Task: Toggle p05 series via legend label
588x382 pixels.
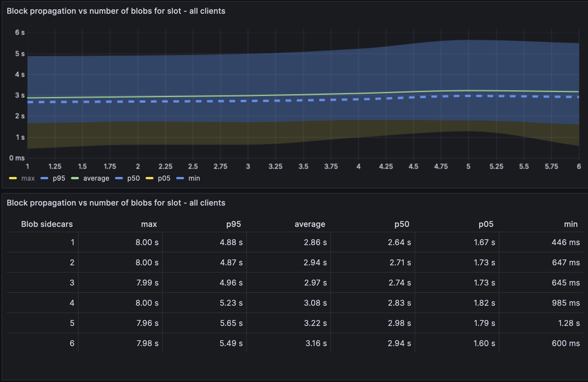Action: pos(164,178)
